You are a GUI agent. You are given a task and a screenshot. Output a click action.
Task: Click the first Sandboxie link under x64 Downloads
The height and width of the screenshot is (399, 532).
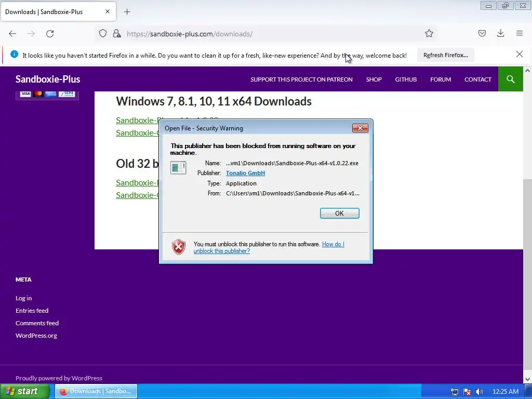point(137,121)
